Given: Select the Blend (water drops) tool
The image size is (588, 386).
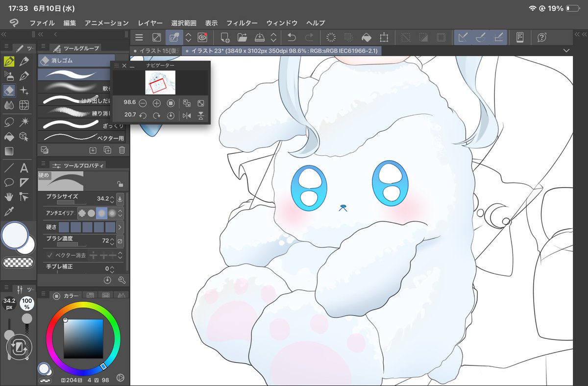Looking at the screenshot, I should [9, 105].
